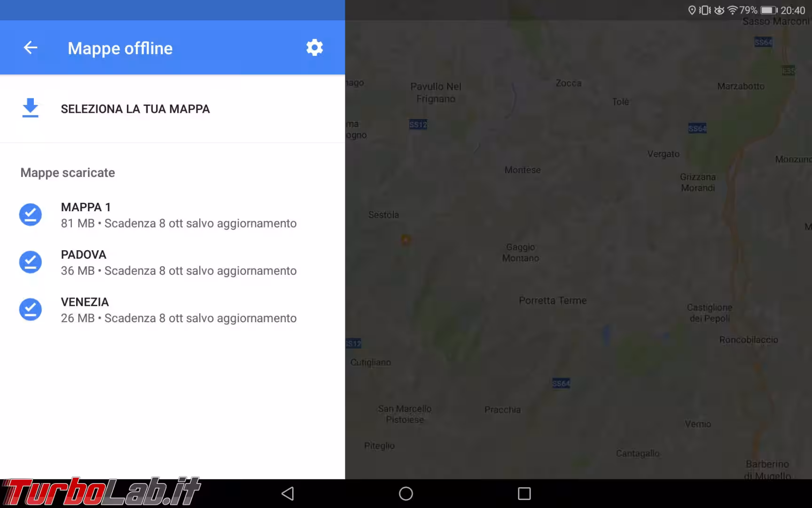Open the MAPPA 1 offline map entry
This screenshot has width=812, height=508.
pos(172,215)
